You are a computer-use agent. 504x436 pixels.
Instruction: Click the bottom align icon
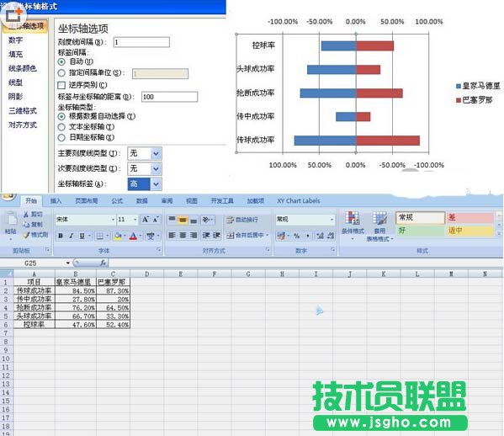click(x=194, y=220)
